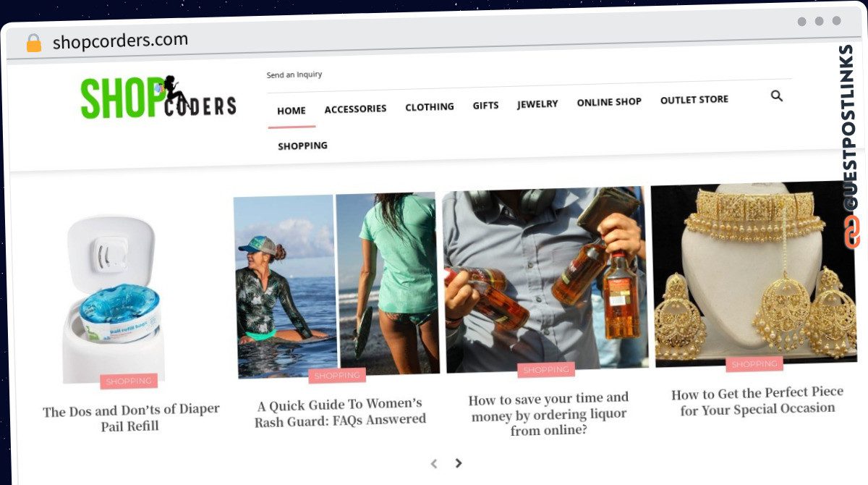Open the Outlet Store menu item
Viewport: 868px width, 485px height.
(x=694, y=99)
